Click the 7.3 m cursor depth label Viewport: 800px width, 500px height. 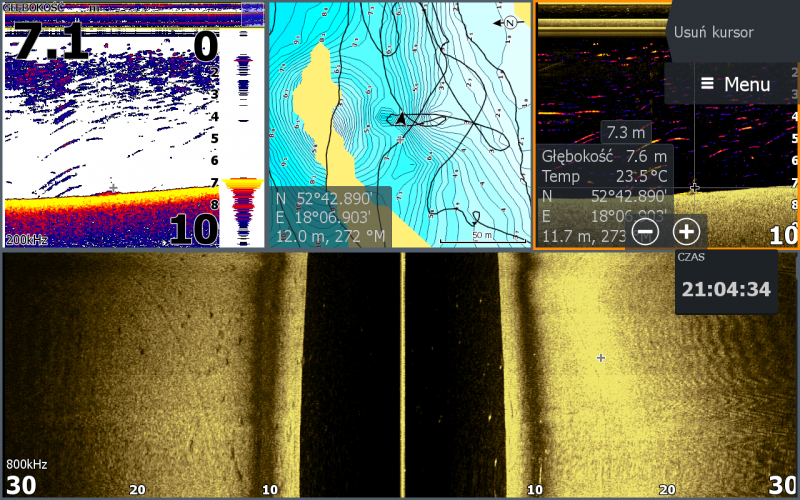click(x=626, y=132)
